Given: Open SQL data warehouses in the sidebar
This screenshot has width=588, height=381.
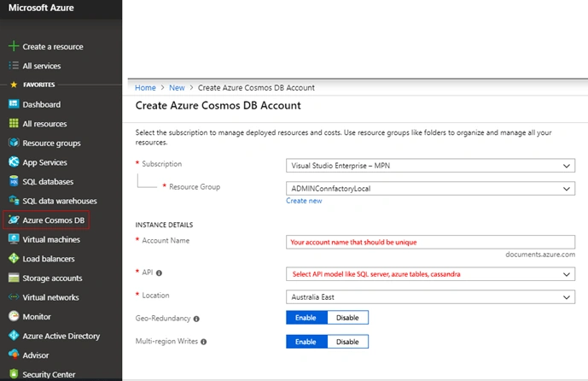Looking at the screenshot, I should [60, 201].
